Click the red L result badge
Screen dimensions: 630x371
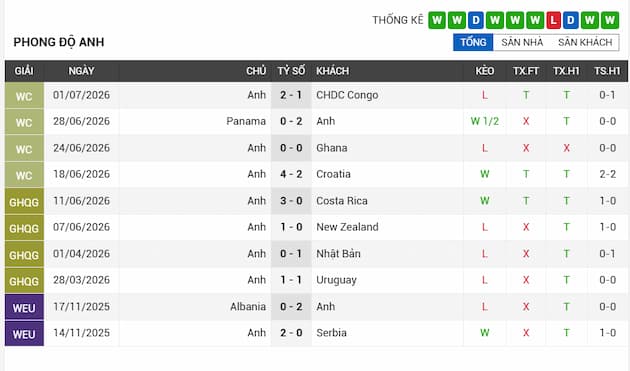click(x=553, y=20)
